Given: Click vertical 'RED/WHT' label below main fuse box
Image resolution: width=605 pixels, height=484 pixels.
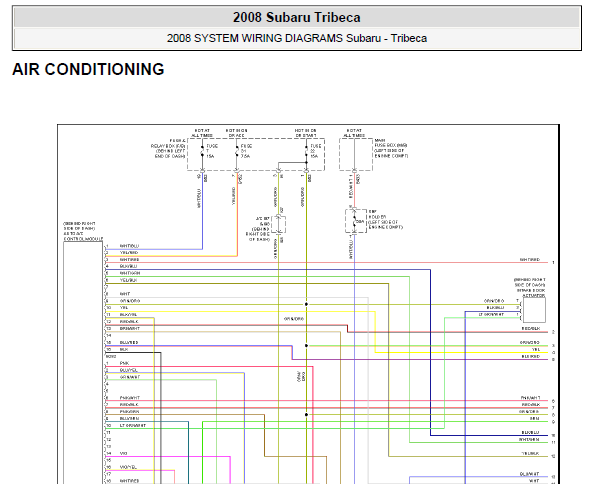Looking at the screenshot, I should point(351,187).
